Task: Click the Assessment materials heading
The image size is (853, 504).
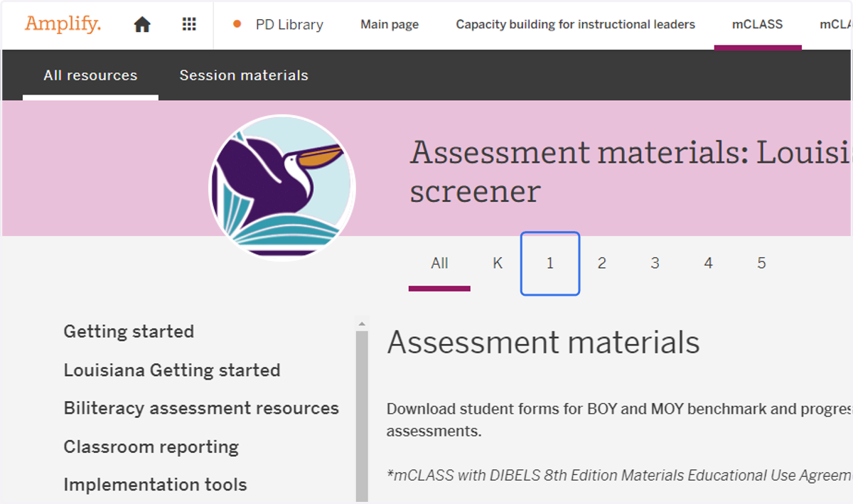Action: click(543, 343)
